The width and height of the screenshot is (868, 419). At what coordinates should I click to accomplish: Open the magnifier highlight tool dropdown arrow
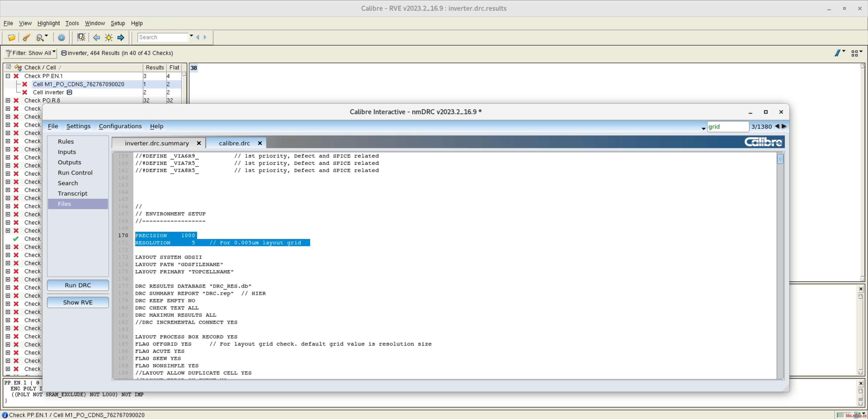46,36
